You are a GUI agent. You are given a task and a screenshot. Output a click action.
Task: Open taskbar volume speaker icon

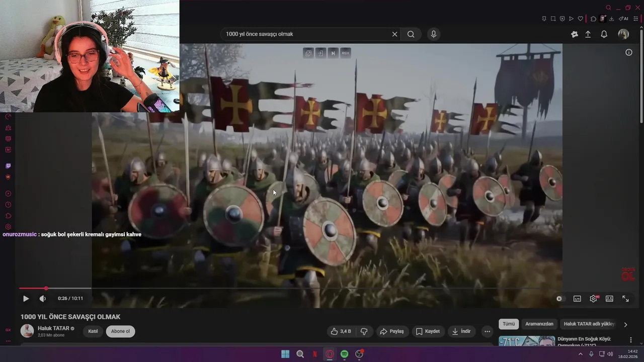tap(610, 354)
